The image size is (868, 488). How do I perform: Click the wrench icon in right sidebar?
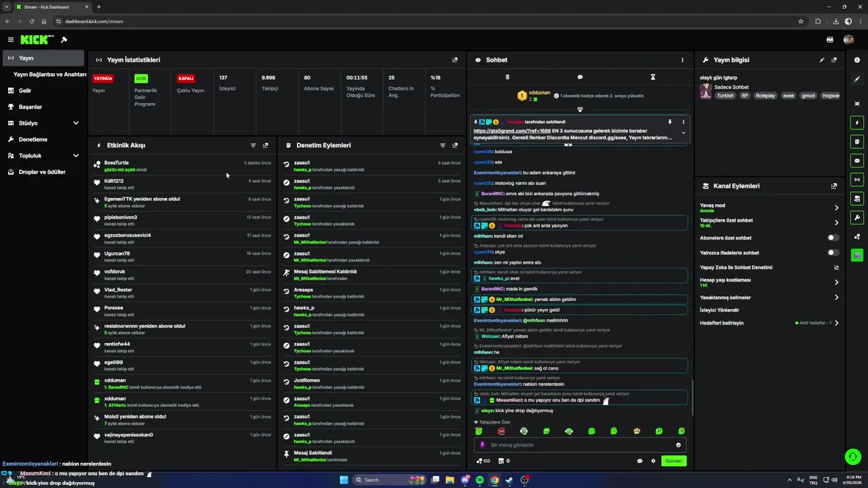click(x=857, y=218)
